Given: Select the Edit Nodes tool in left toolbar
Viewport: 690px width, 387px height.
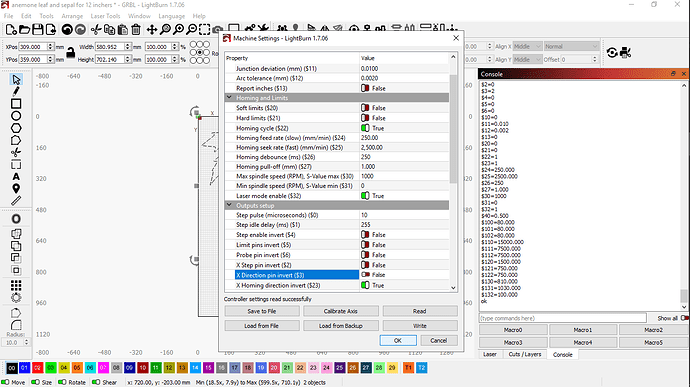Looking at the screenshot, I should [16, 140].
